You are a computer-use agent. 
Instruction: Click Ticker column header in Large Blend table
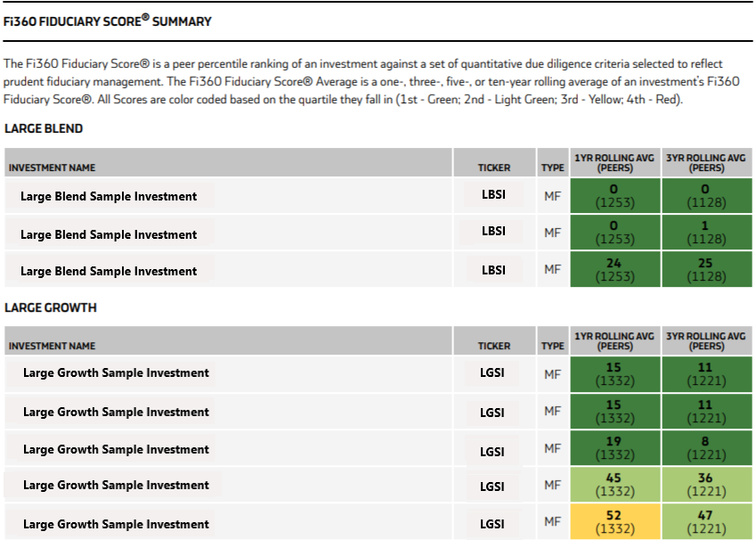point(494,168)
